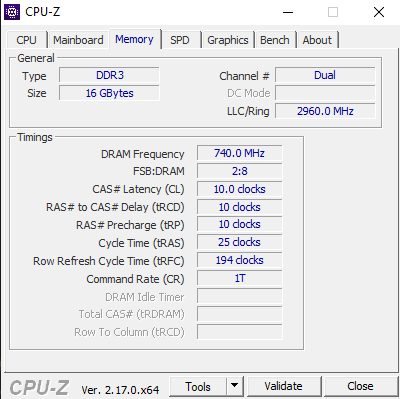Image resolution: width=400 pixels, height=399 pixels.
Task: Select the Memory tab
Action: (134, 39)
